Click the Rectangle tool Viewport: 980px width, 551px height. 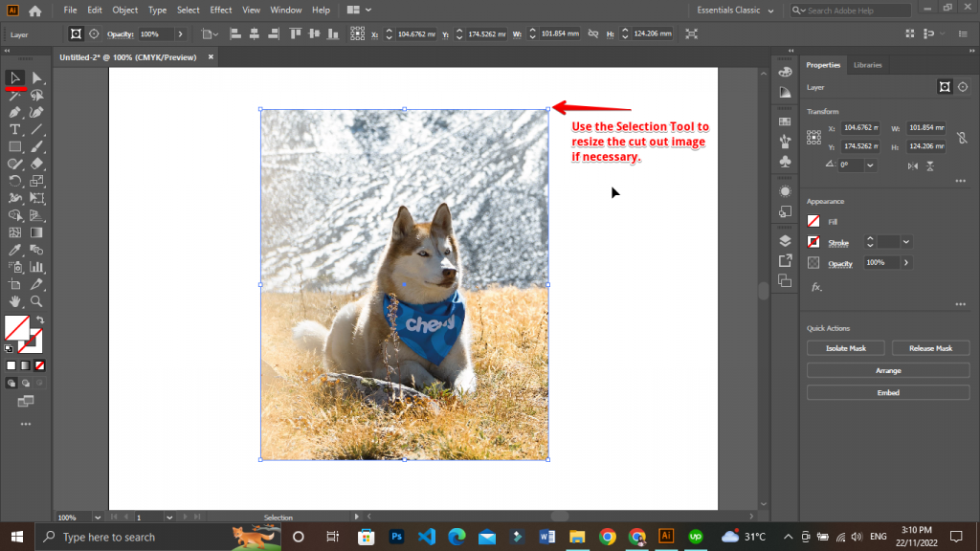point(15,146)
